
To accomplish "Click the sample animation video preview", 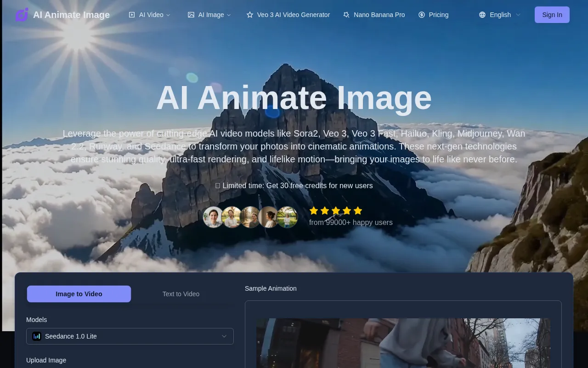I will pos(403,343).
